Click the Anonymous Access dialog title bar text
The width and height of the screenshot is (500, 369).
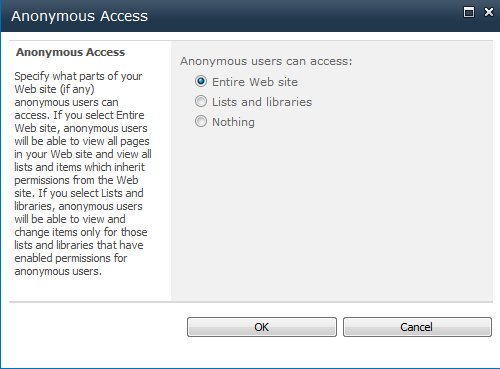[x=79, y=16]
